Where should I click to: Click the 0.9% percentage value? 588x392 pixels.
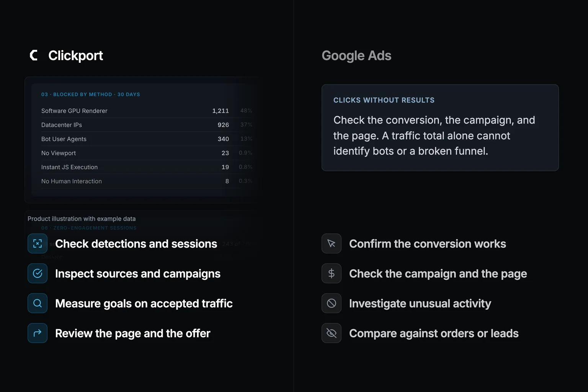click(245, 153)
